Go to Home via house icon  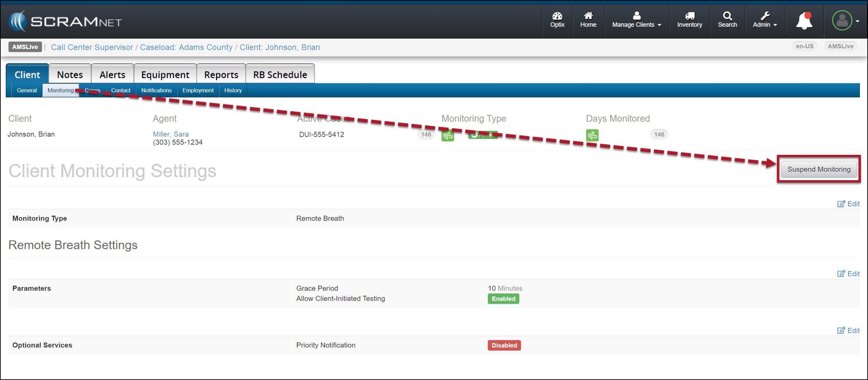pyautogui.click(x=588, y=20)
